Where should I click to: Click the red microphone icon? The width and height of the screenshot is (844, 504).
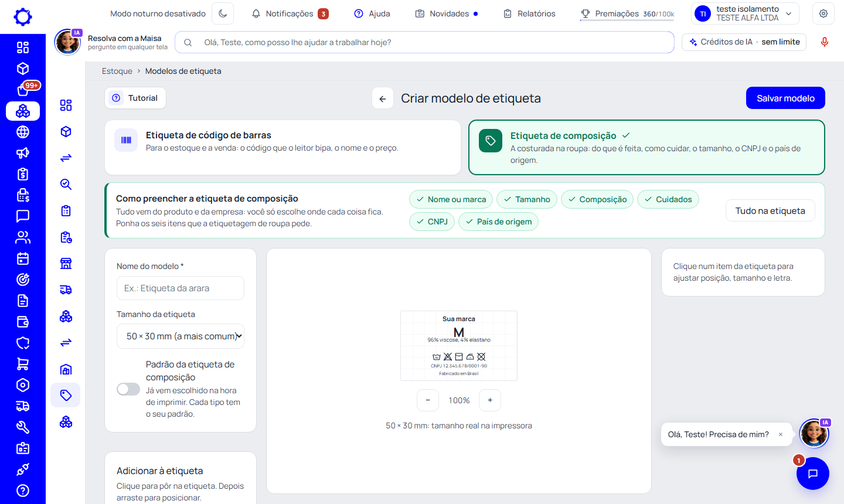[825, 42]
